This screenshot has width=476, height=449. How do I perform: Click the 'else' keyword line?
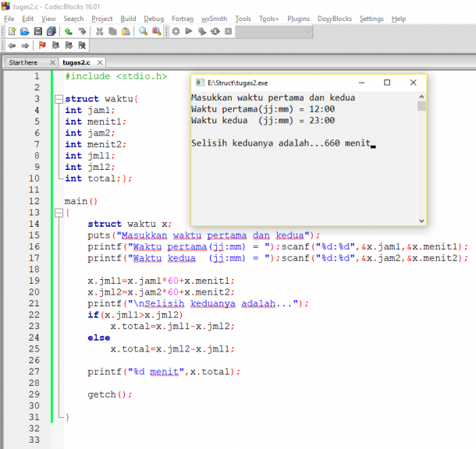coord(99,338)
